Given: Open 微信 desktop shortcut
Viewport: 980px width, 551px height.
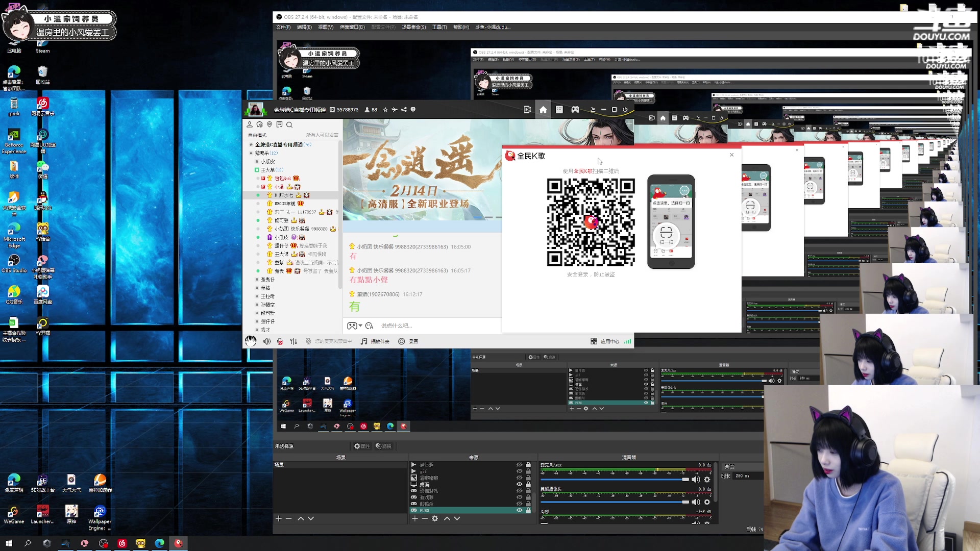Looking at the screenshot, I should tap(43, 169).
